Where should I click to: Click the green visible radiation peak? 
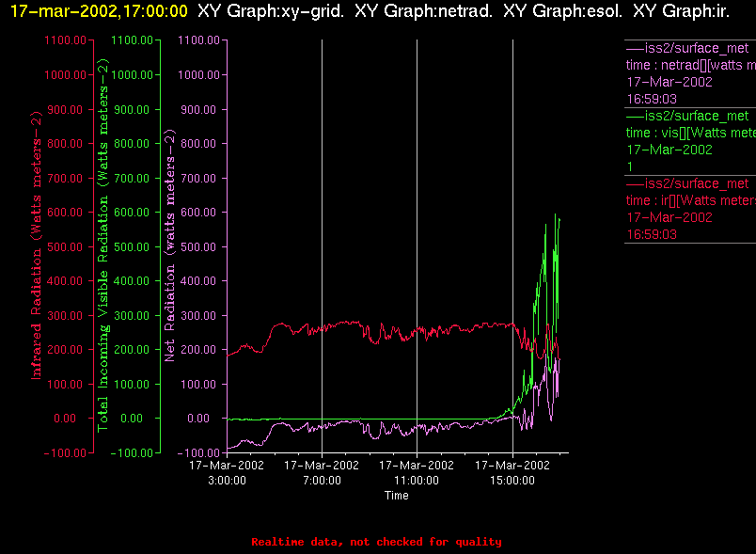(x=556, y=214)
